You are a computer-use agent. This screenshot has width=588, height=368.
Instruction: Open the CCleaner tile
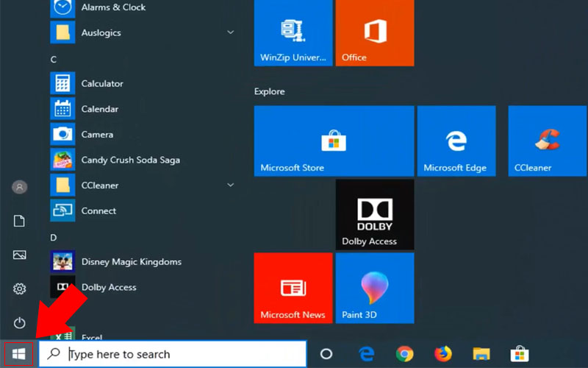coord(548,141)
